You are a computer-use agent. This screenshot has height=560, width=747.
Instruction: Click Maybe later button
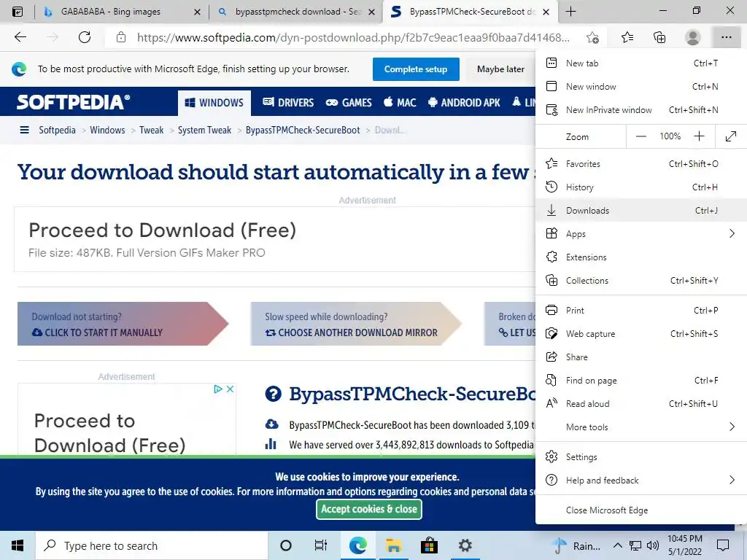coord(500,69)
